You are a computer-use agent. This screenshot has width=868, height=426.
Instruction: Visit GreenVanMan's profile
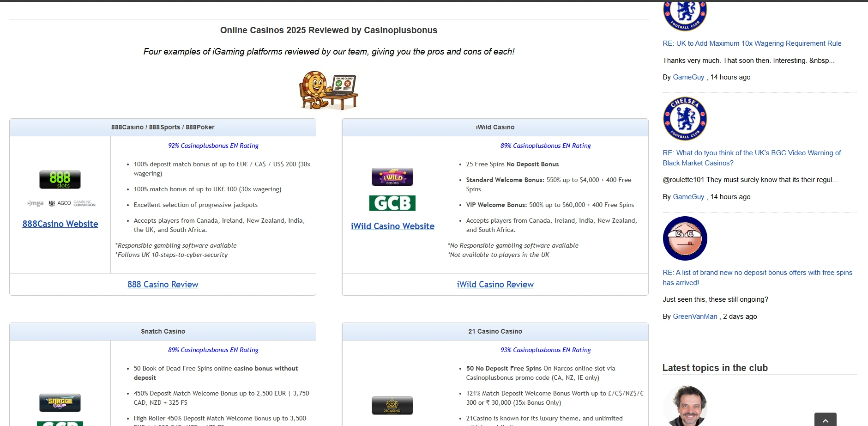tap(695, 316)
